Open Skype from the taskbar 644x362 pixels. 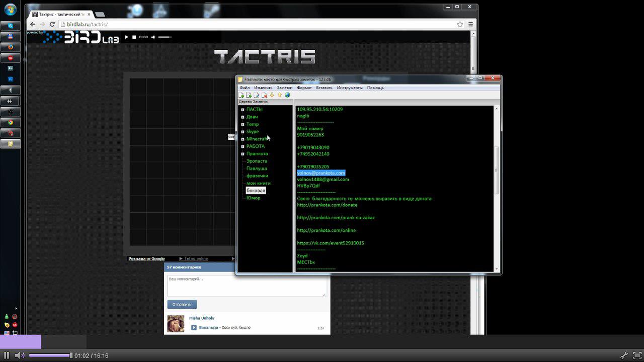coord(11,26)
